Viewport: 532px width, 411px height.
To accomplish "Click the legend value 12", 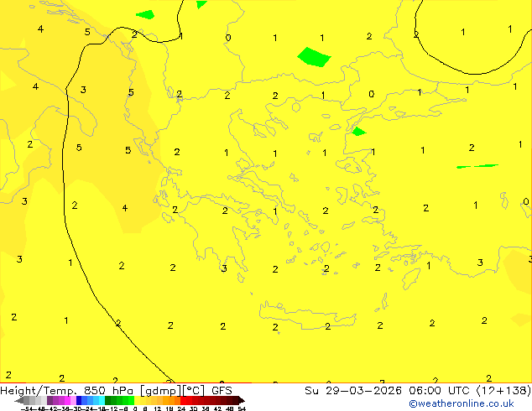I will [158, 408].
